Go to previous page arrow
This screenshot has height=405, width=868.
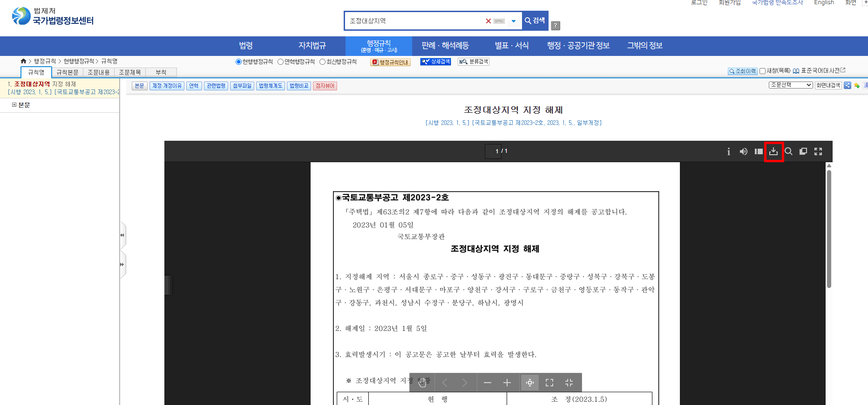[445, 383]
